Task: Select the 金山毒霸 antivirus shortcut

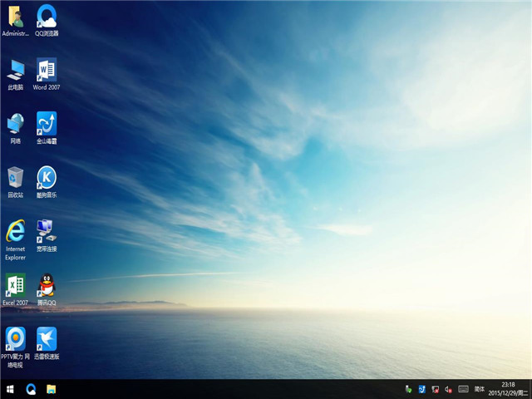Action: coord(47,124)
